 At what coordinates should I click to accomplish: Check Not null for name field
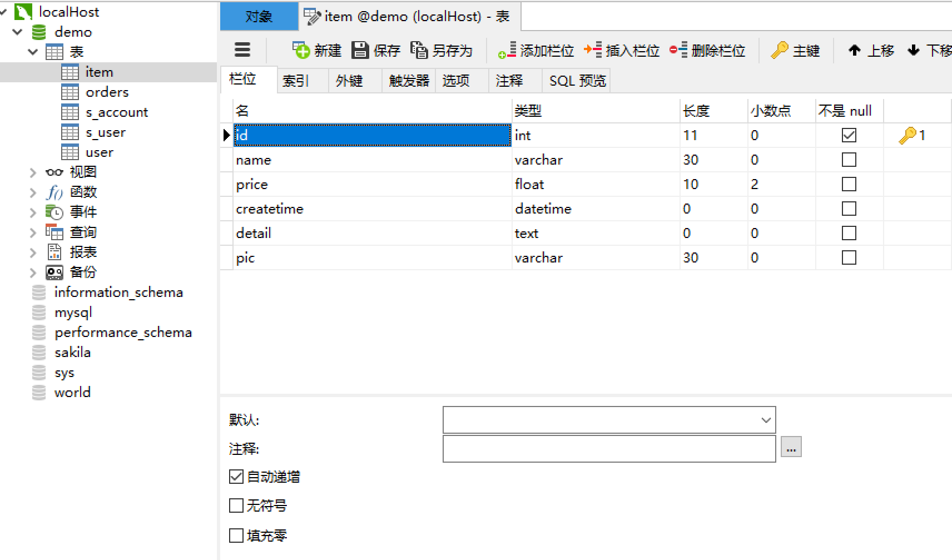pyautogui.click(x=849, y=160)
